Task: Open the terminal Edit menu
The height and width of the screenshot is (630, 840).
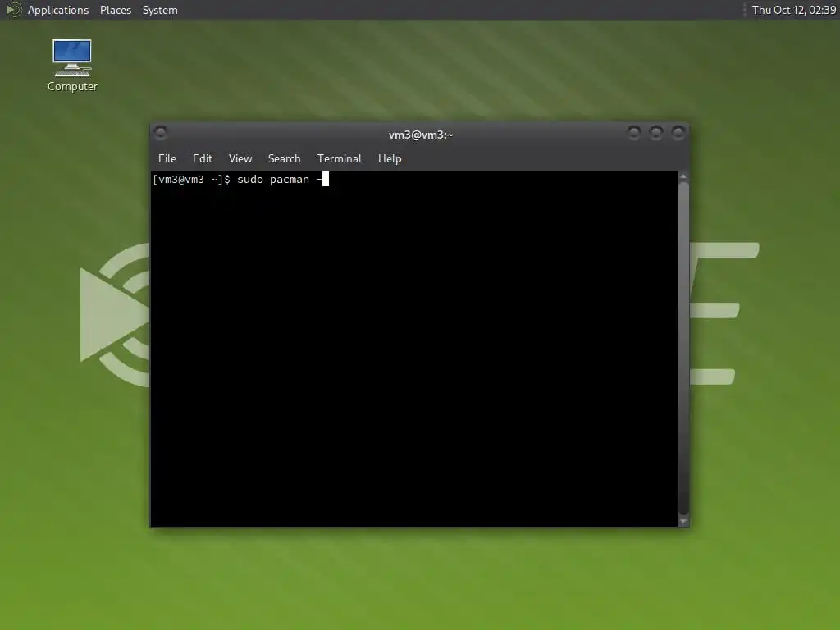Action: point(203,158)
